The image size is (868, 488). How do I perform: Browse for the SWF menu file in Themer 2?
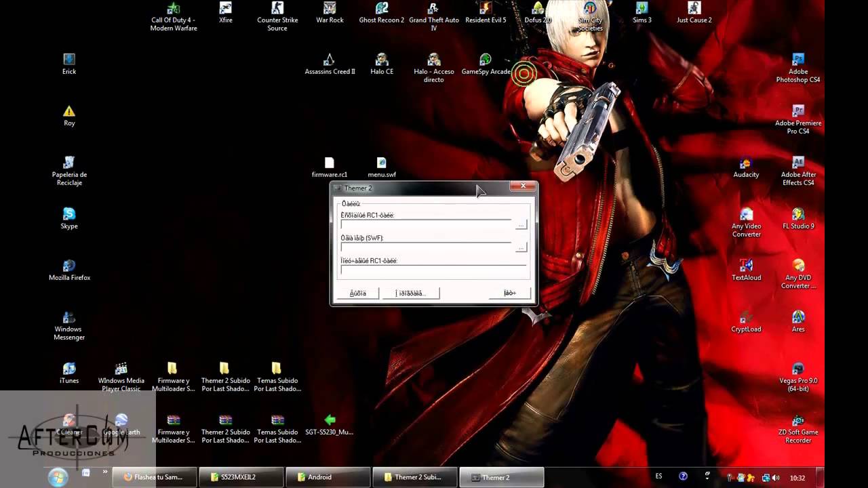coord(521,248)
